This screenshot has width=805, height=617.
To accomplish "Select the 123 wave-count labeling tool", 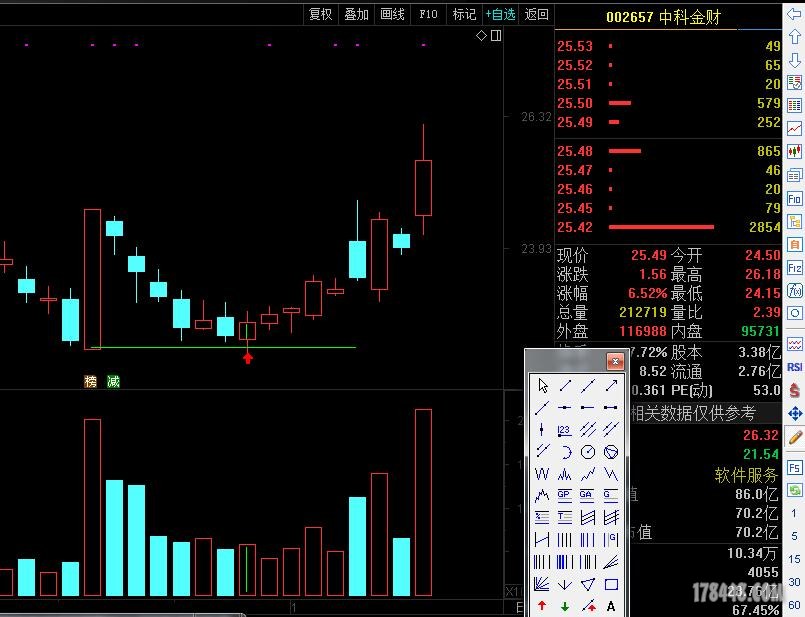I will pos(564,430).
